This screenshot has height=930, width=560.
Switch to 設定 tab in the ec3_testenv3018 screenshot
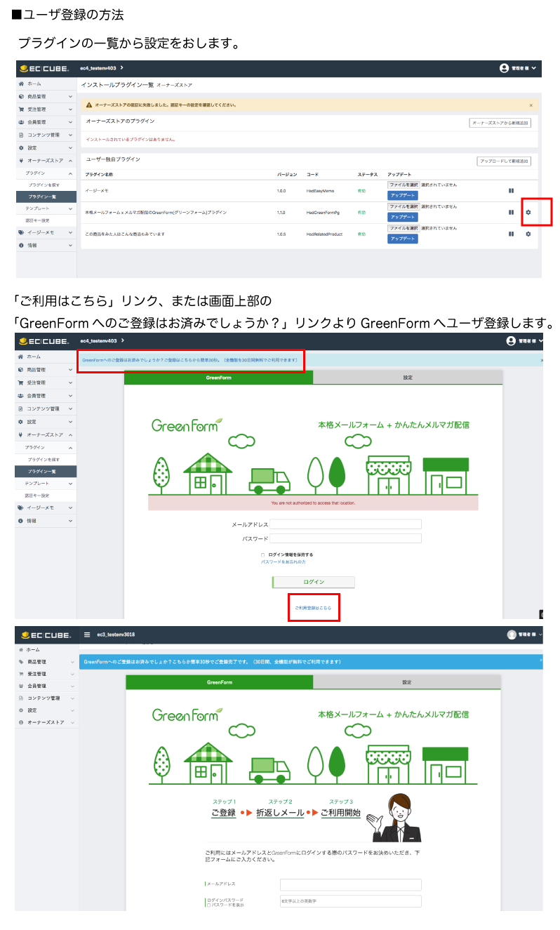pyautogui.click(x=407, y=682)
